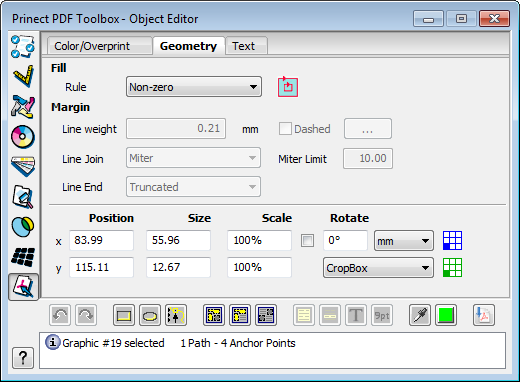Click the Line weight 0.21 field
Screen dimensions: 520x382
point(176,129)
